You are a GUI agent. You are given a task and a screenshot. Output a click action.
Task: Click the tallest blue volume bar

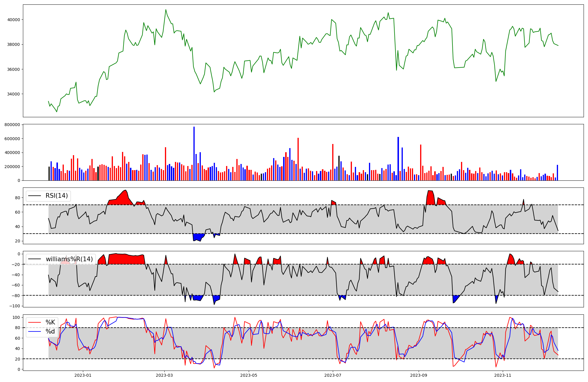click(194, 153)
